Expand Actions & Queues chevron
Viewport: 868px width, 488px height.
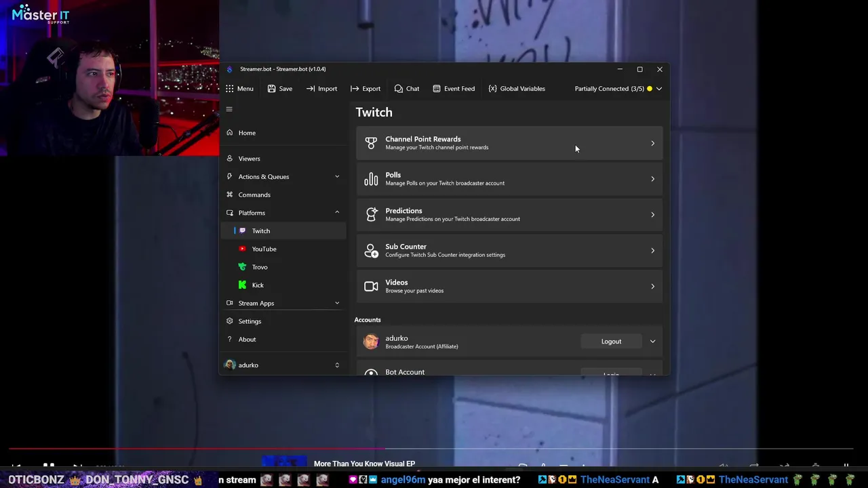(337, 177)
